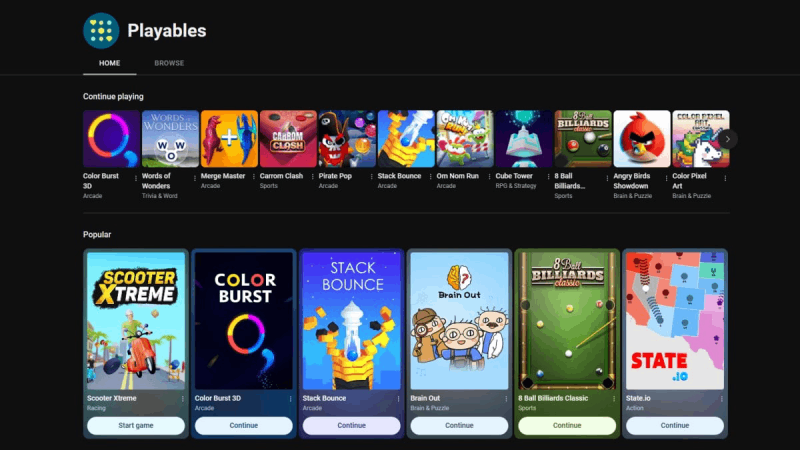Open the Words of Wonders thumbnail
This screenshot has width=800, height=450.
coord(170,139)
